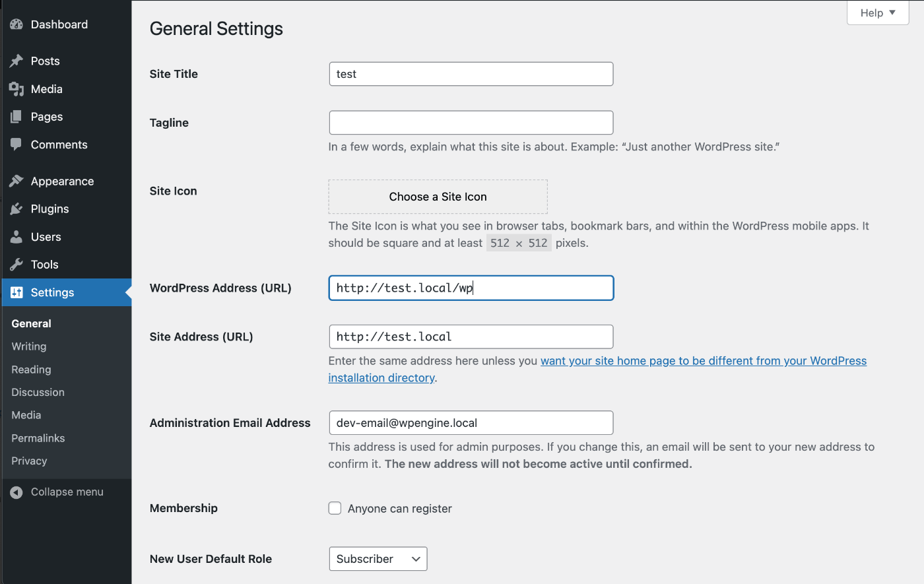The height and width of the screenshot is (584, 924).
Task: Go to the Posts menu label
Action: 46,61
